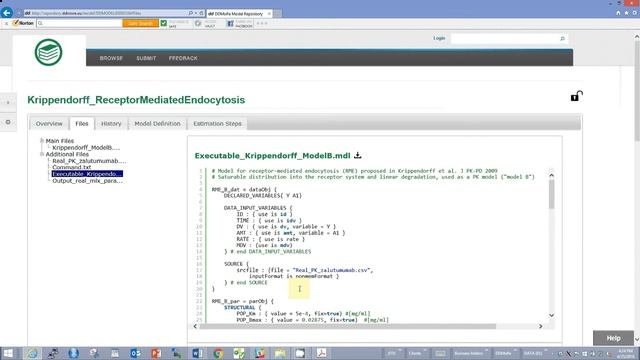Open the PDF reader taskbar icon
The image size is (640, 360).
pos(321,353)
